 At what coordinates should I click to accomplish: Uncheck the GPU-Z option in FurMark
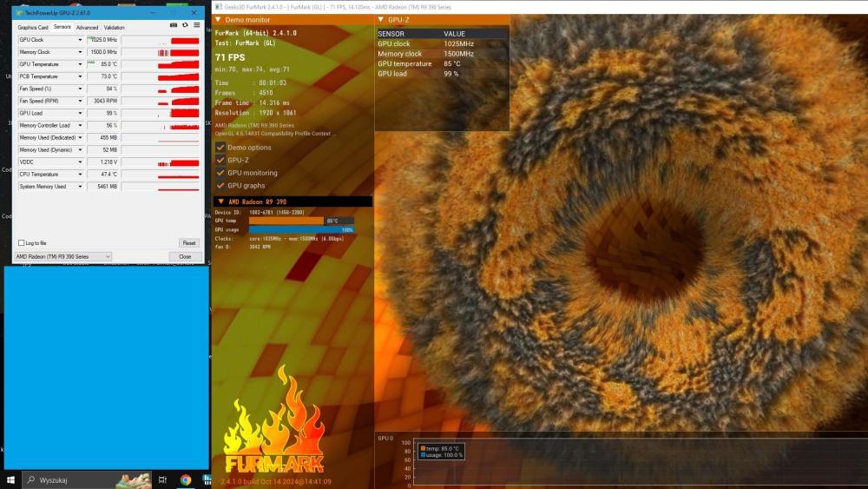click(220, 160)
